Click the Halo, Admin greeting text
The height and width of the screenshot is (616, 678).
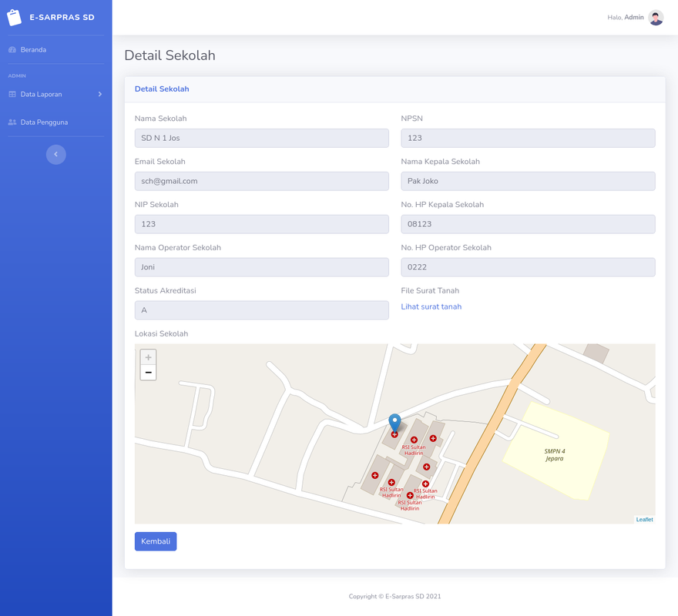point(626,17)
